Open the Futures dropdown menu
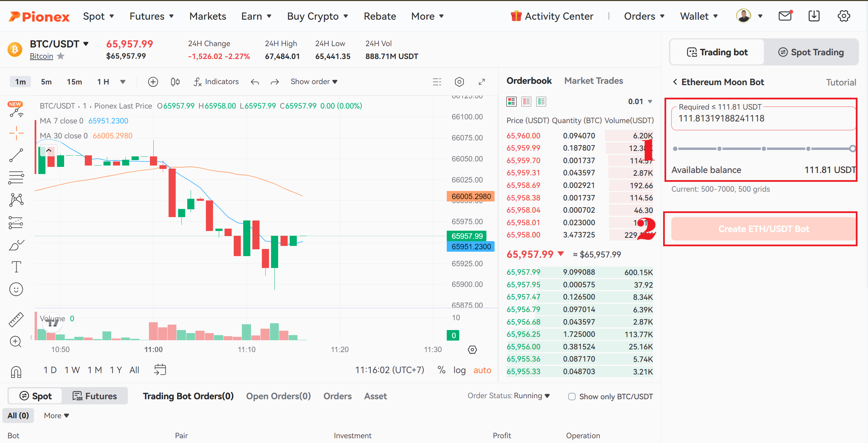 (x=152, y=16)
